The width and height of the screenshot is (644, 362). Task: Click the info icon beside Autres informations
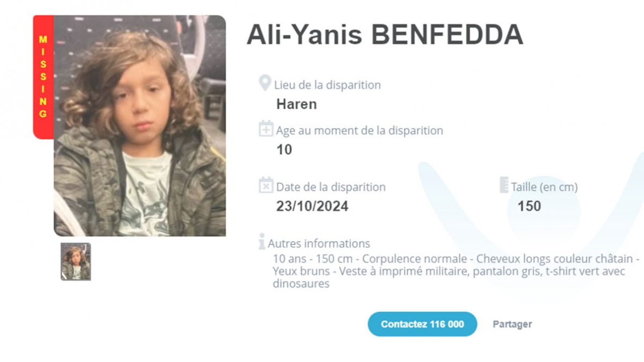click(262, 241)
